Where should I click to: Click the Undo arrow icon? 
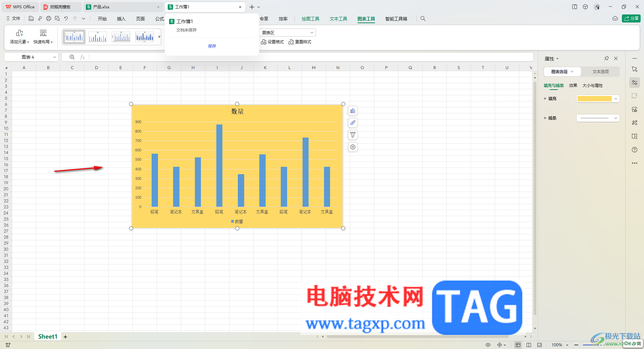point(66,19)
